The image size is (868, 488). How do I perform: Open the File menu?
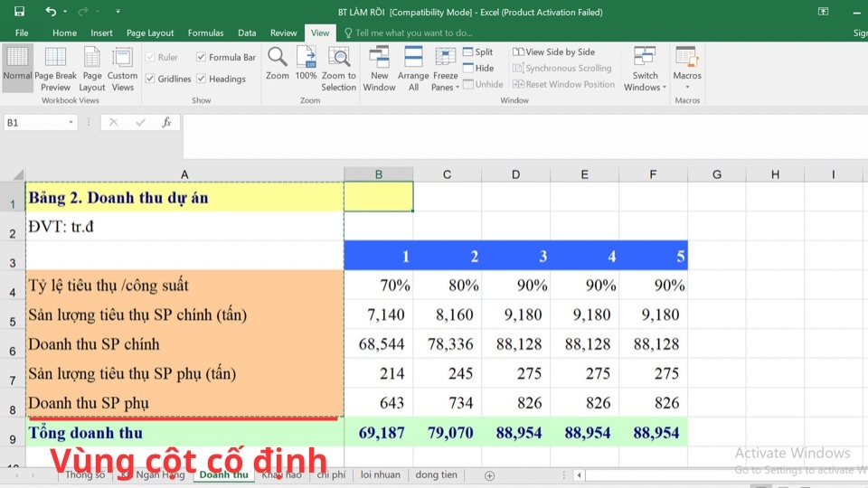pos(22,33)
